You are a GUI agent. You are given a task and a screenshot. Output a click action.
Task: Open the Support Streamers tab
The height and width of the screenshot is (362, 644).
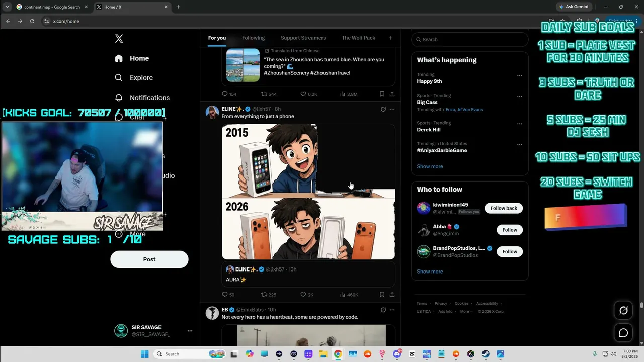(x=303, y=38)
